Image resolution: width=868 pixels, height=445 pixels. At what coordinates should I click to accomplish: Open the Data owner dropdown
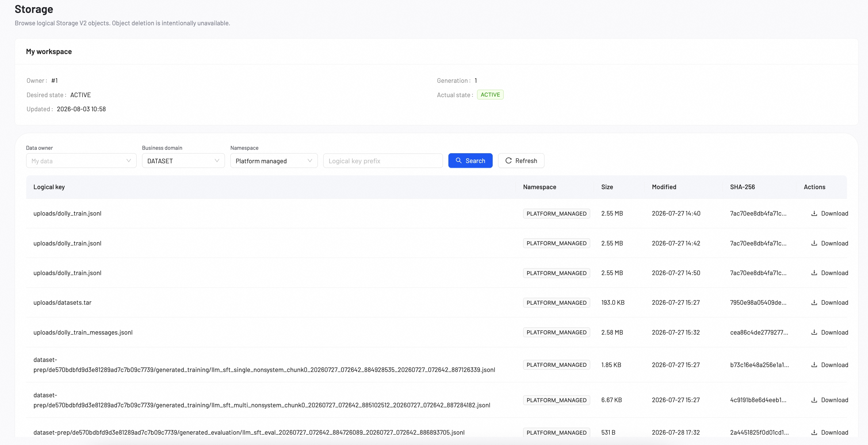coord(81,161)
